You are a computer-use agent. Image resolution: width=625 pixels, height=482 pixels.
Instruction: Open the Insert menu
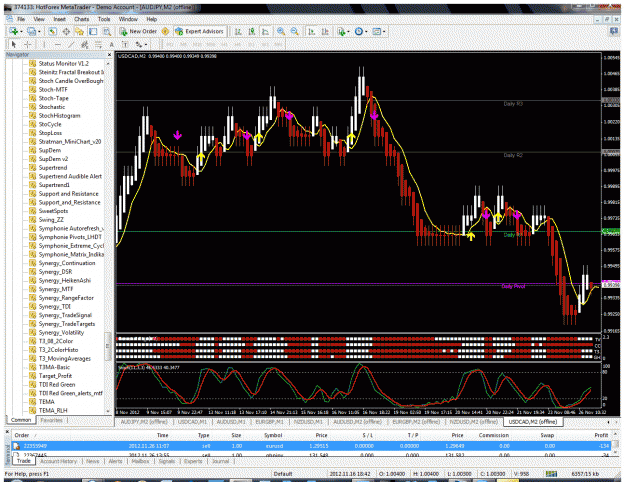click(x=59, y=19)
